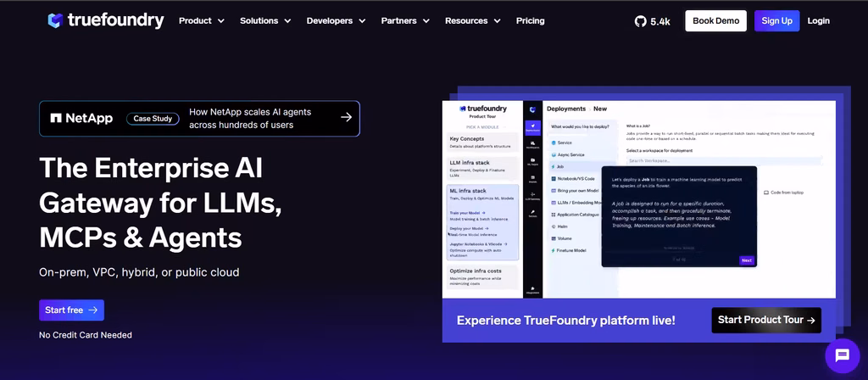
Task: Expand the Product dropdown menu
Action: pos(202,21)
